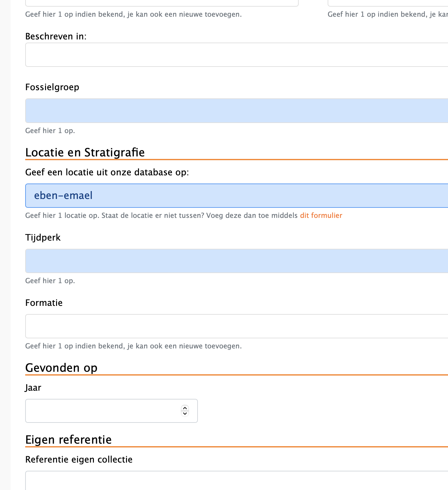Image resolution: width=448 pixels, height=490 pixels.
Task: Open the 'dit formulier' link
Action: (321, 215)
